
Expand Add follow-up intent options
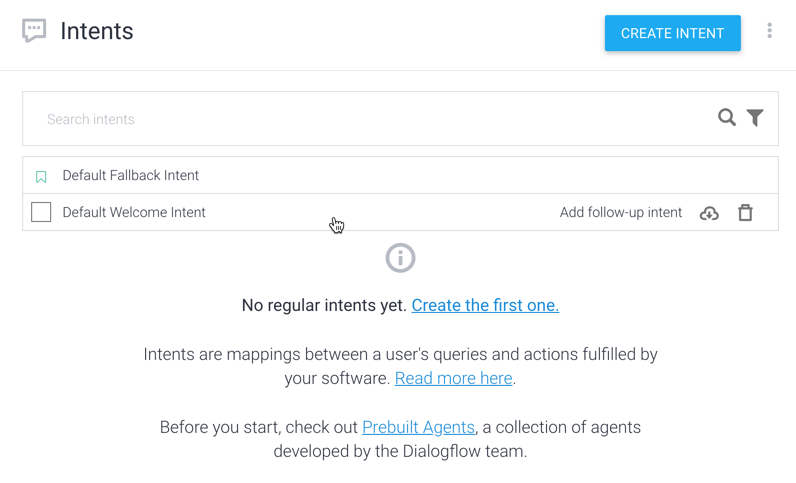620,212
